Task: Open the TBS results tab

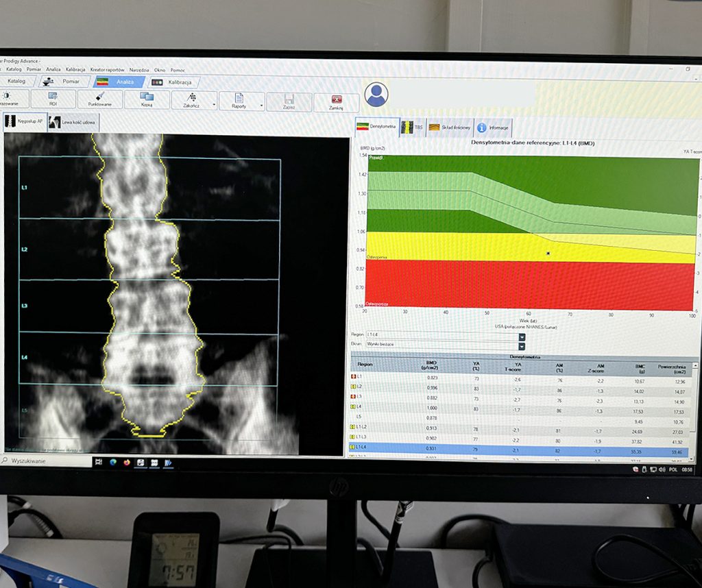Action: 412,127
